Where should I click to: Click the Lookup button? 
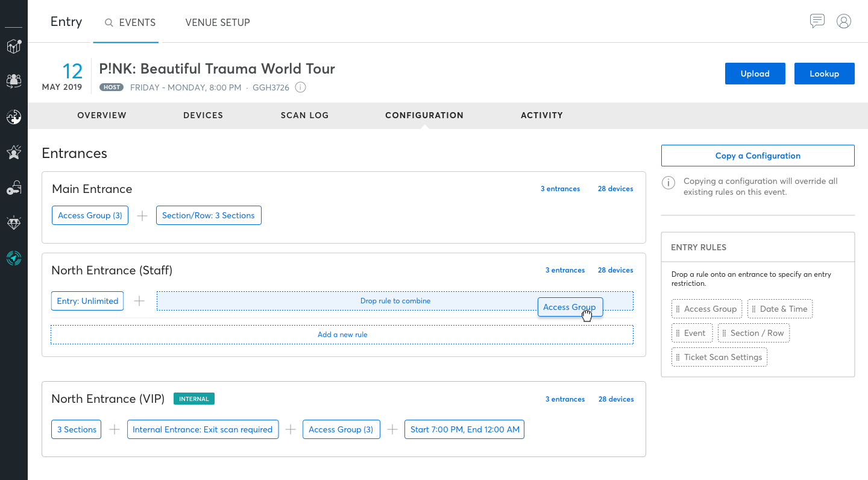coord(824,73)
